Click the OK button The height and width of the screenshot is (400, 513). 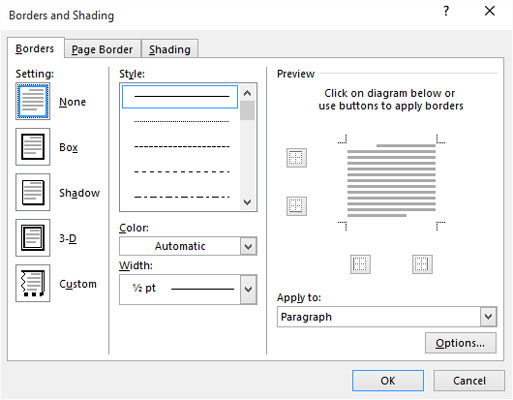tap(388, 380)
